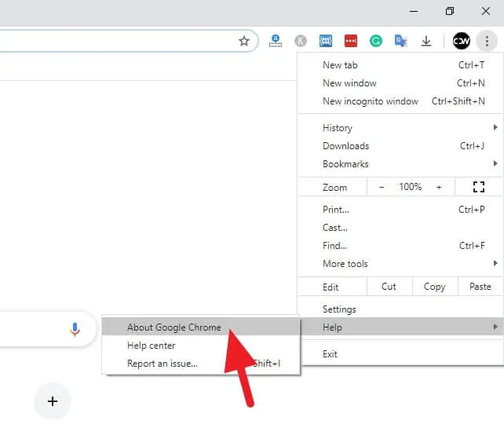Click the Paste button
504x428 pixels.
[480, 287]
